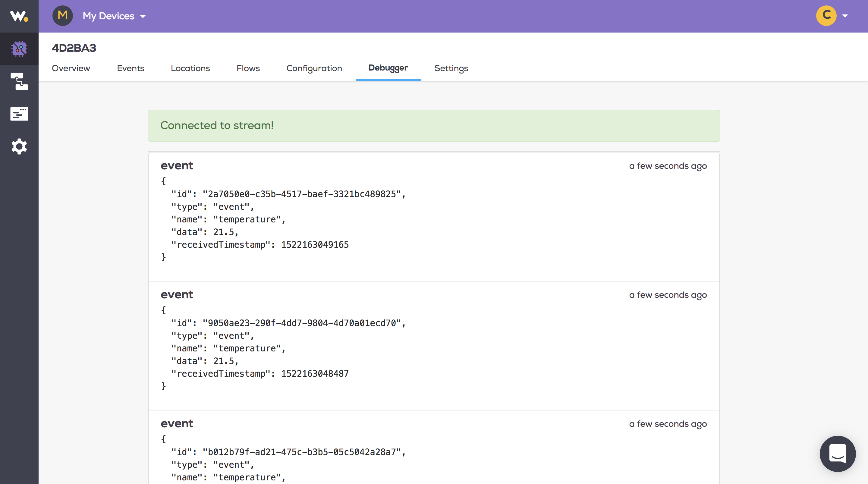Open the devices chip icon in sidebar
This screenshot has width=868, height=484.
click(x=19, y=49)
